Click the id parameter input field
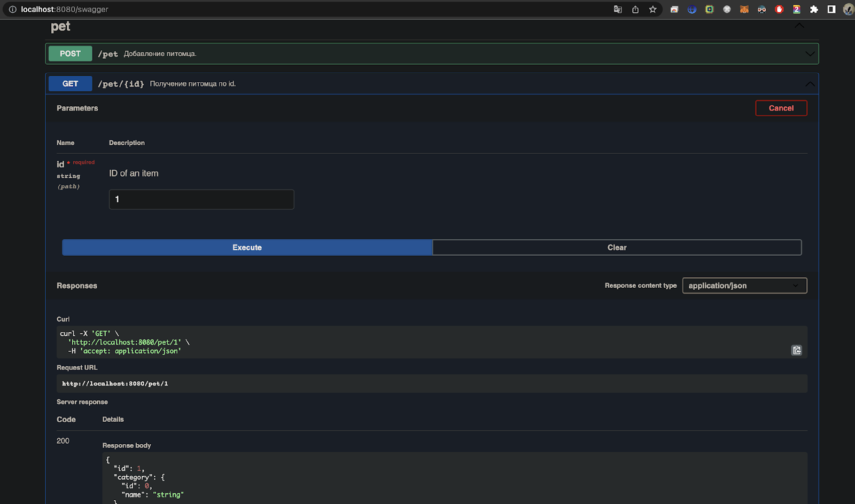Screen dimensions: 855x504 tap(201, 199)
